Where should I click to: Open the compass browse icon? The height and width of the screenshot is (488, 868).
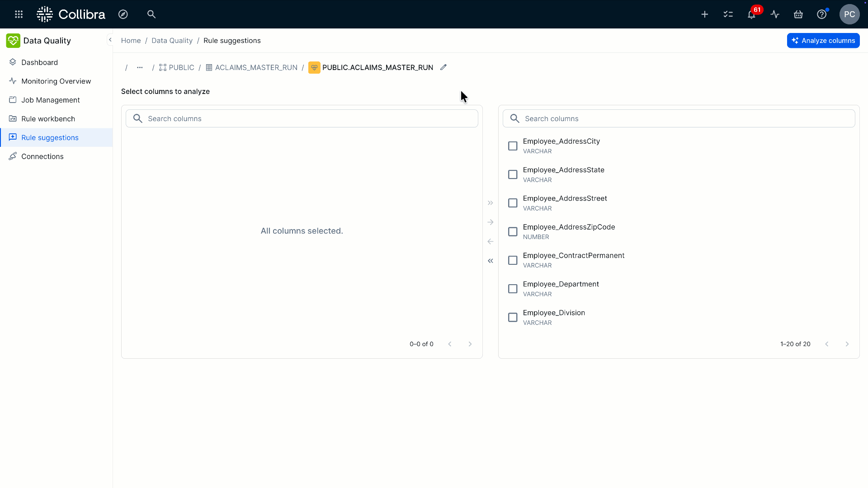click(123, 14)
